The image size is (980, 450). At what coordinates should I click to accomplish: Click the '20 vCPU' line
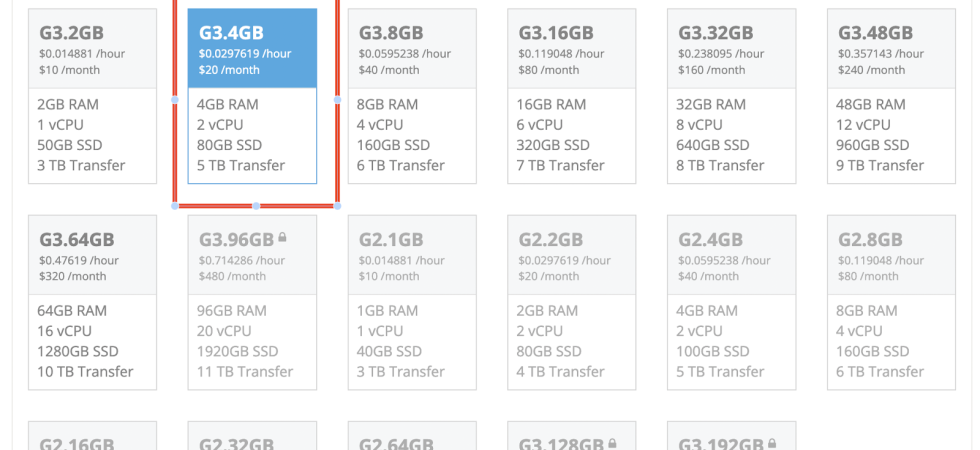pos(224,331)
